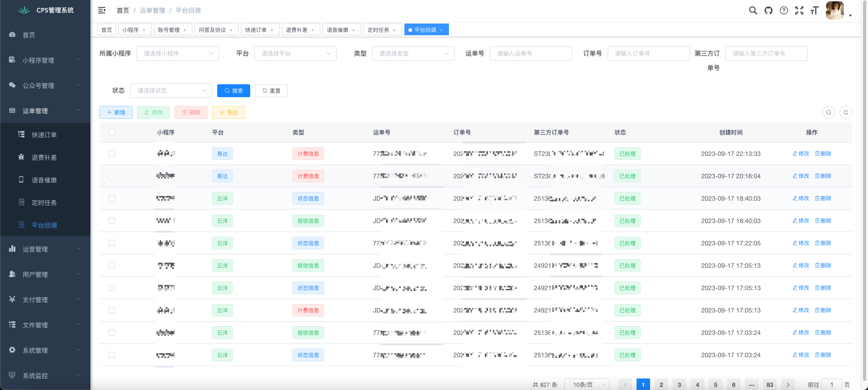This screenshot has width=868, height=390.
Task: Click 删除 for the 20:16:04 row
Action: 823,176
